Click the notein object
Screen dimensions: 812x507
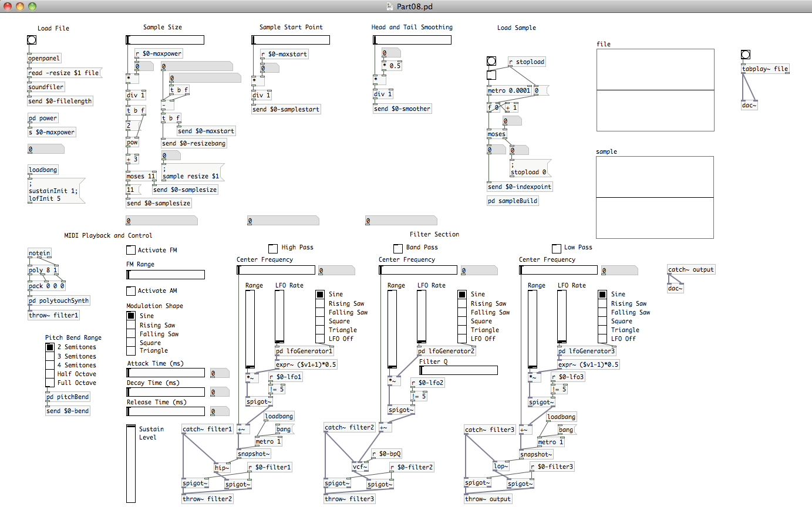pos(39,253)
